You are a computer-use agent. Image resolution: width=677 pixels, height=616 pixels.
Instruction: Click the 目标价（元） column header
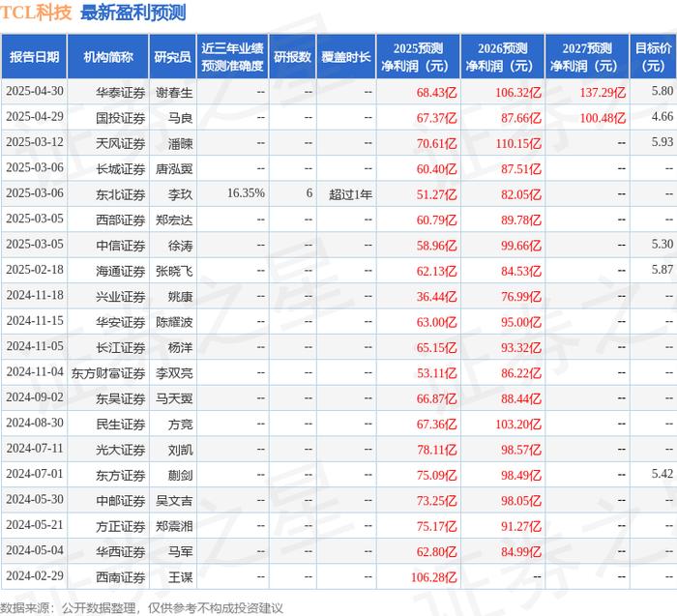653,57
